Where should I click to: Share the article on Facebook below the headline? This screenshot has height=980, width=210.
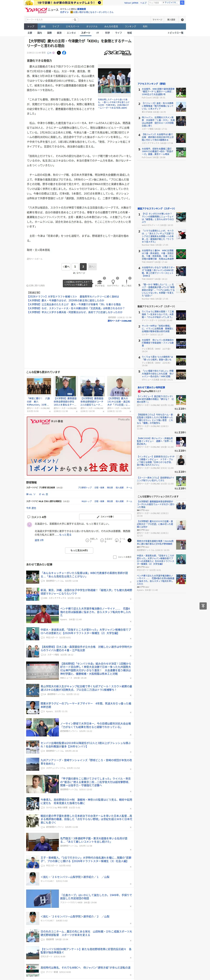64,53
